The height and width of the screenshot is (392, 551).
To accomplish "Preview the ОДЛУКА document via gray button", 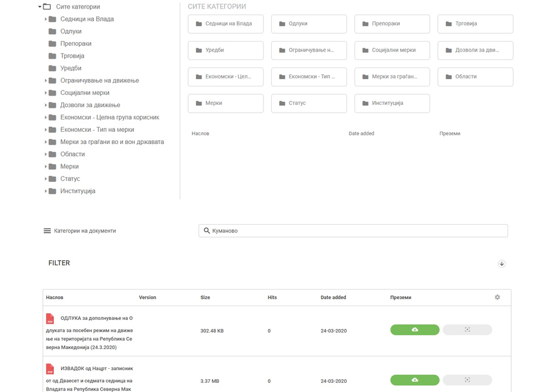I will [x=467, y=330].
